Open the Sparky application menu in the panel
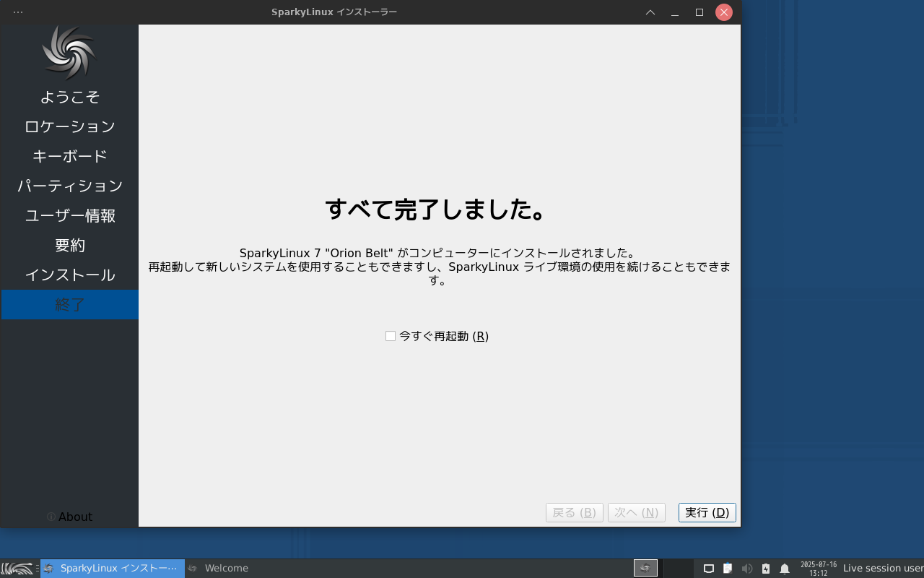The height and width of the screenshot is (578, 924). point(17,569)
